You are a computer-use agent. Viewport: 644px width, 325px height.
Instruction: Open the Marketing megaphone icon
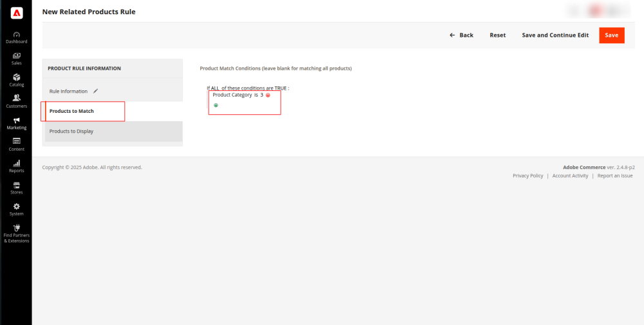point(16,123)
